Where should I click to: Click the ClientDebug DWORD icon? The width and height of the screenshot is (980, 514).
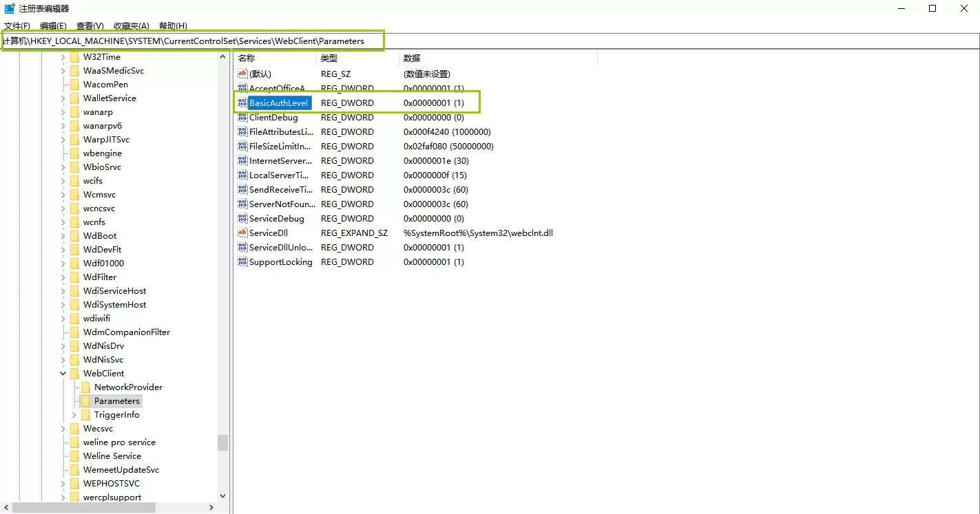[x=242, y=118]
